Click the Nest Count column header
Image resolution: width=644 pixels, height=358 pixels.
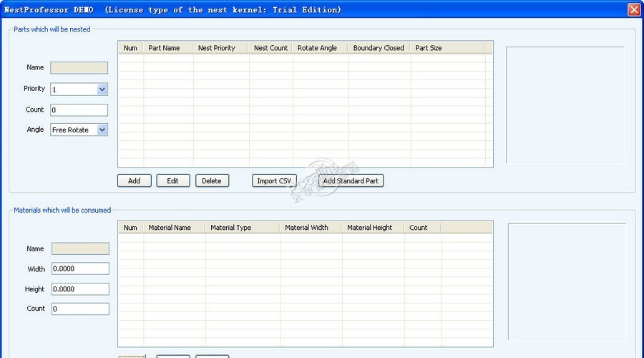pos(270,48)
